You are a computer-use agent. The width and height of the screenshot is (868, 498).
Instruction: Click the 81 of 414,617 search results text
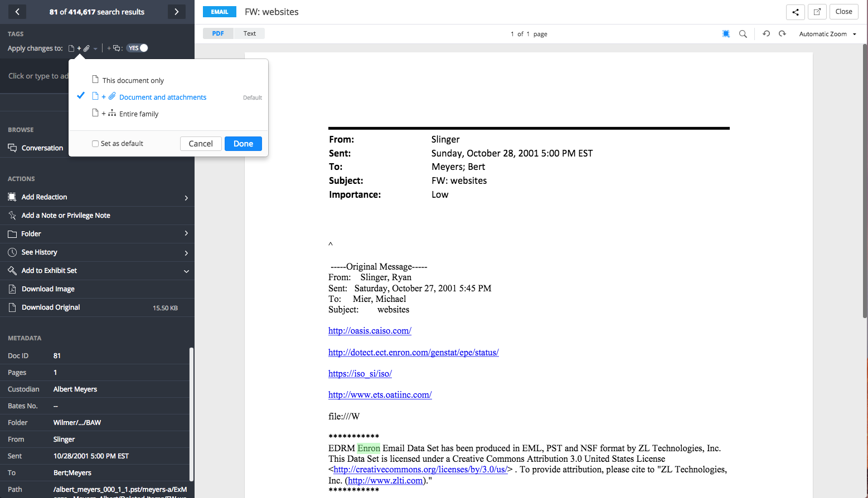(97, 12)
